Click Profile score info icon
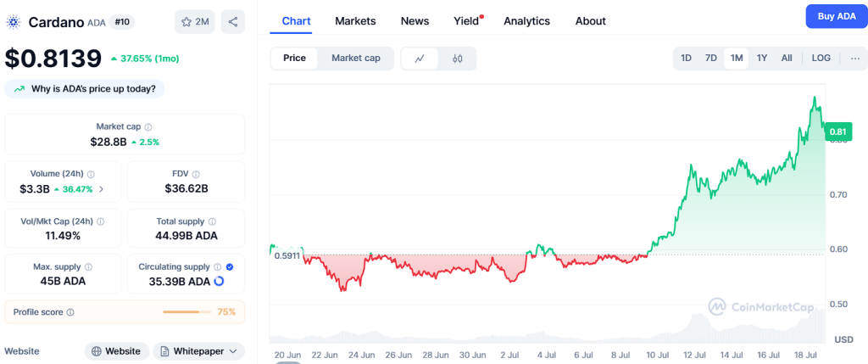This screenshot has width=868, height=364. click(x=70, y=312)
